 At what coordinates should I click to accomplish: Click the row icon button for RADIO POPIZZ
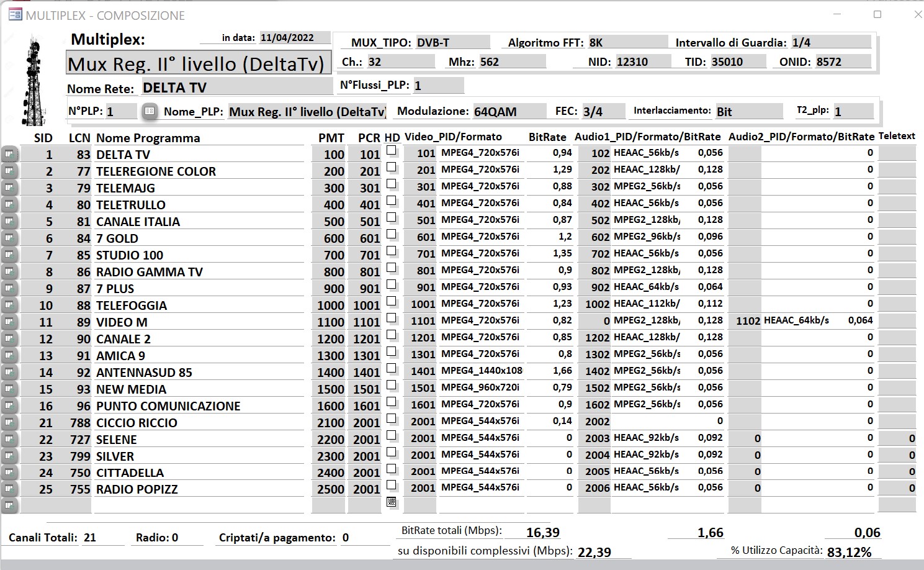coord(9,489)
